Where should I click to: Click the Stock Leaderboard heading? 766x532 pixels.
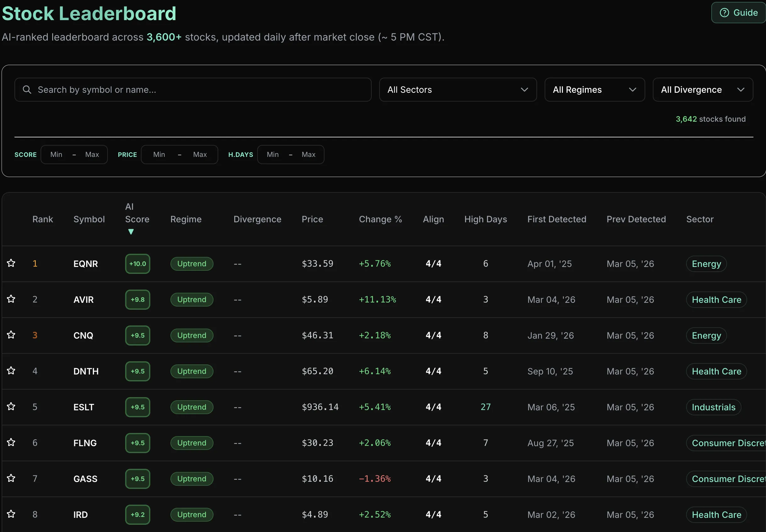tap(89, 13)
